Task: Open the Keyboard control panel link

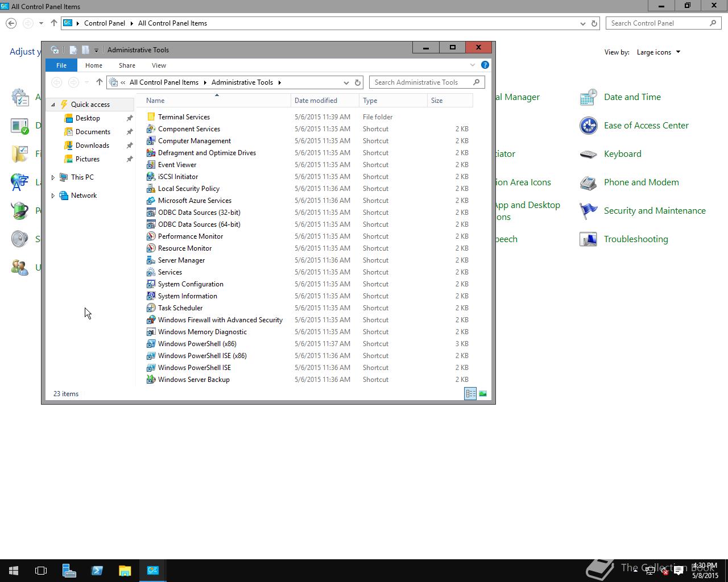Action: (x=622, y=154)
